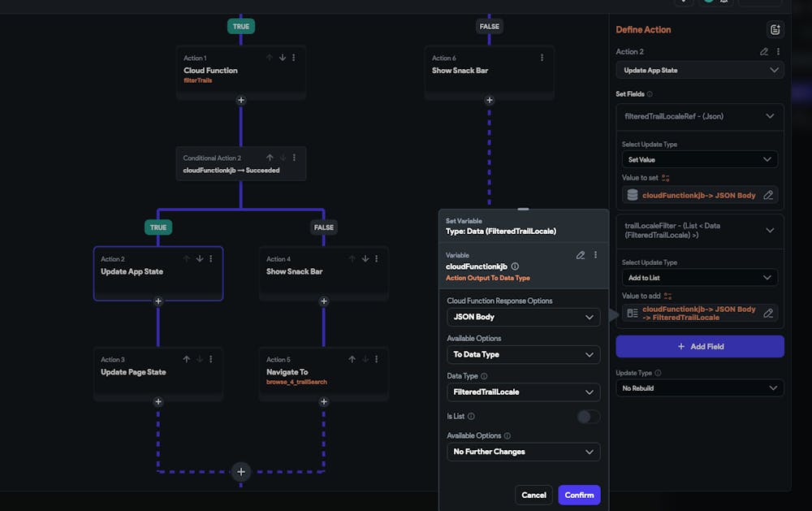This screenshot has width=812, height=511.
Task: Add an action at the bottom merge point
Action: pyautogui.click(x=241, y=472)
